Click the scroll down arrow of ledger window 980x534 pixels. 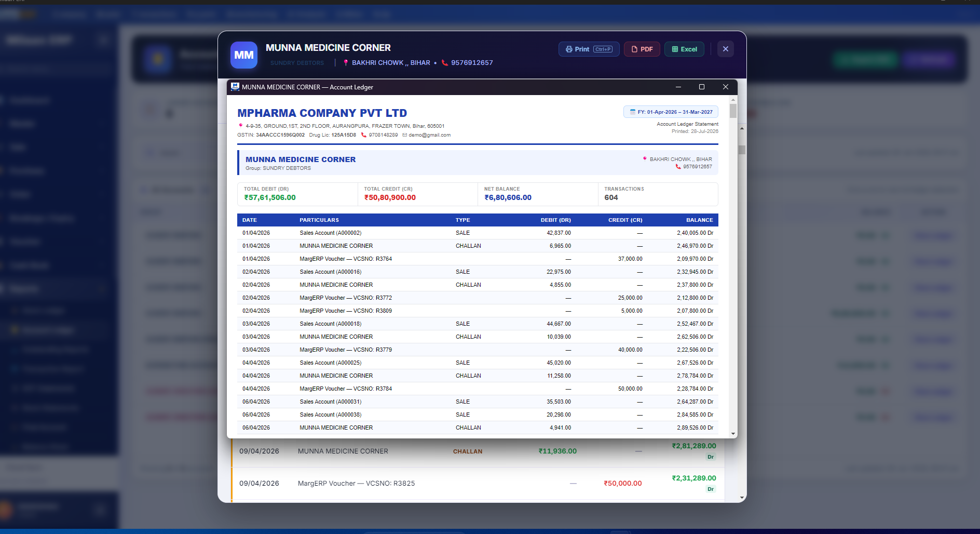click(x=733, y=434)
